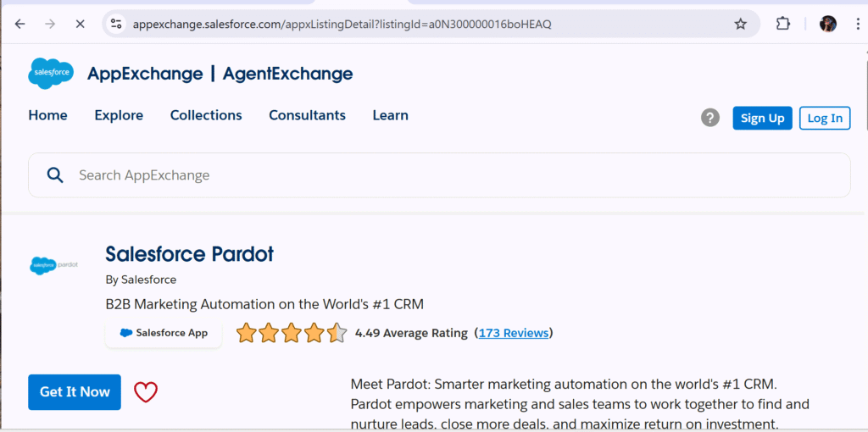The width and height of the screenshot is (868, 432).
Task: Stop page loading with the X icon
Action: tap(80, 24)
